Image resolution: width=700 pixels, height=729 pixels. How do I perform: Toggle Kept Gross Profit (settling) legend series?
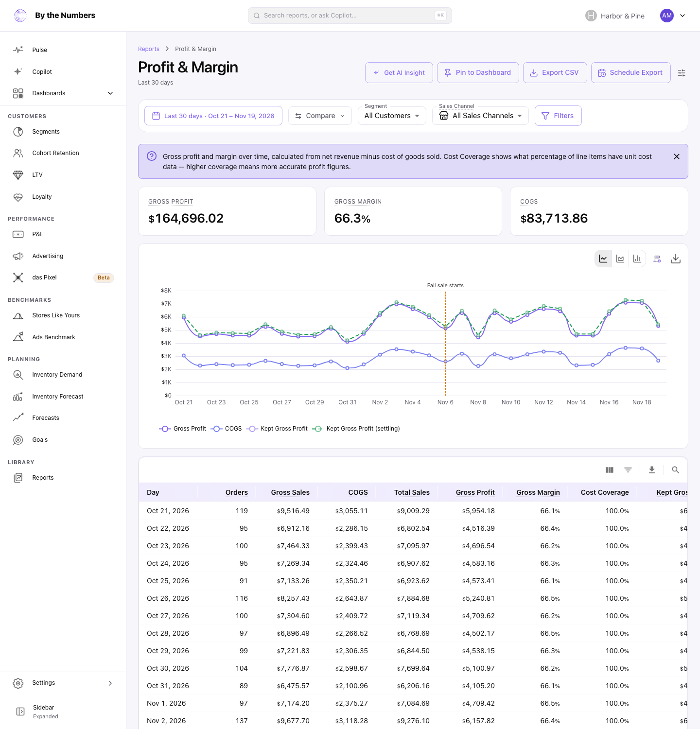click(x=356, y=429)
